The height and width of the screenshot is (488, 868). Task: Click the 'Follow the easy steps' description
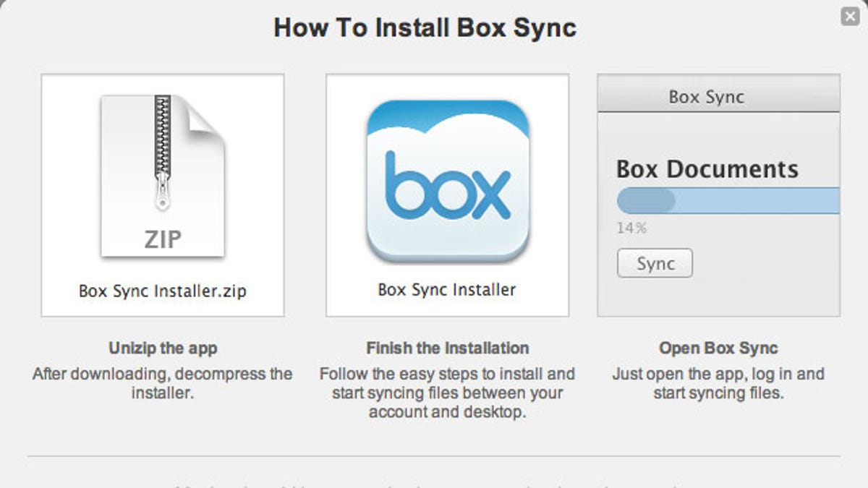(x=448, y=393)
